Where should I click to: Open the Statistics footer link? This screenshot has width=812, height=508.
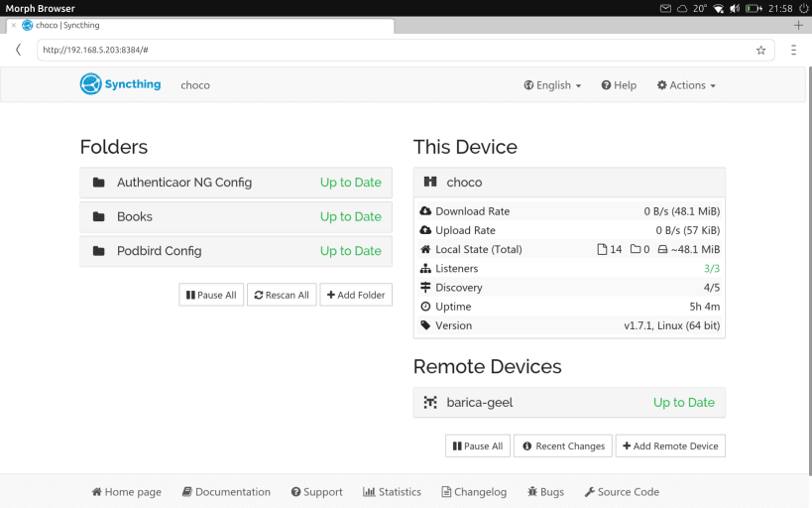392,491
